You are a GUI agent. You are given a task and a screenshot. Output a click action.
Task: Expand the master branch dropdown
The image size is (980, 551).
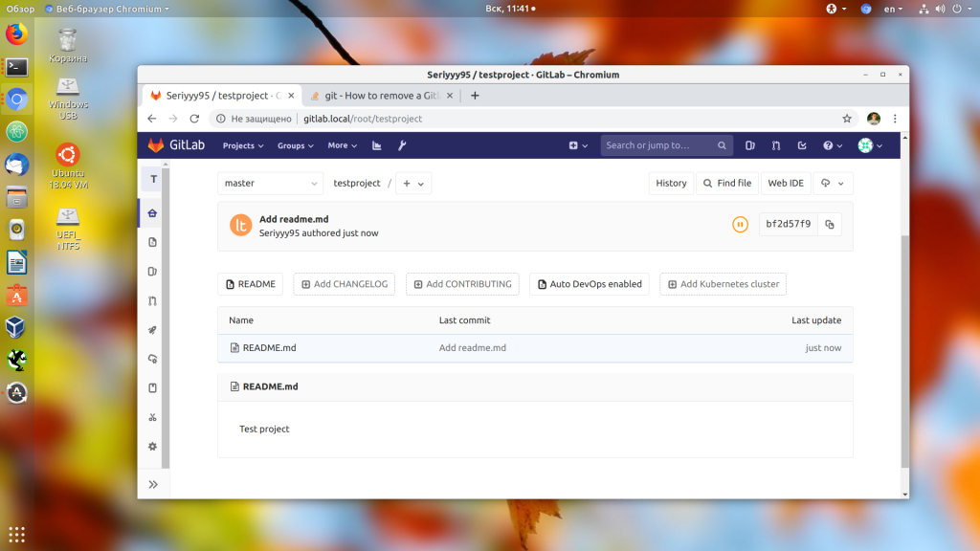click(x=270, y=183)
